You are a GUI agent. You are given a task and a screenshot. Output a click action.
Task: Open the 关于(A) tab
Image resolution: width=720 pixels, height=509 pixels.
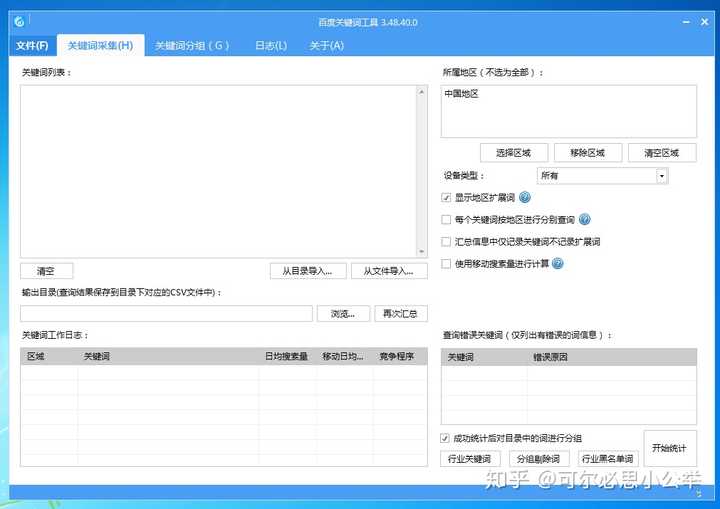pyautogui.click(x=326, y=45)
